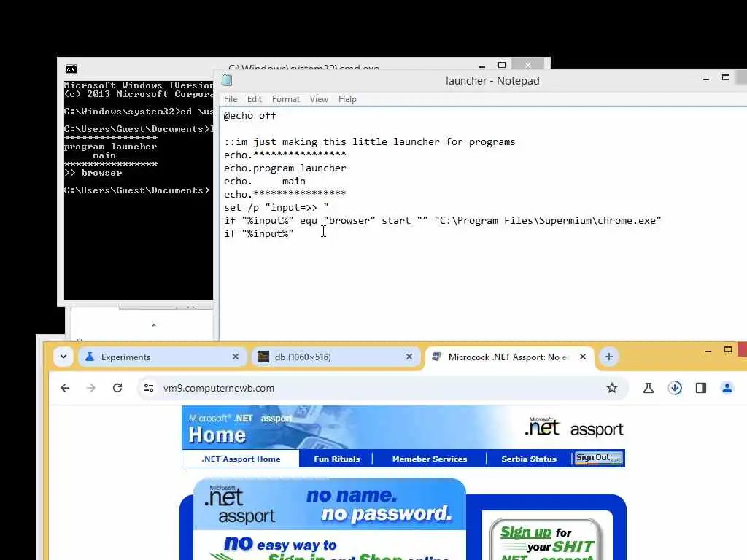Switch to the Experiments browser tab

[162, 357]
